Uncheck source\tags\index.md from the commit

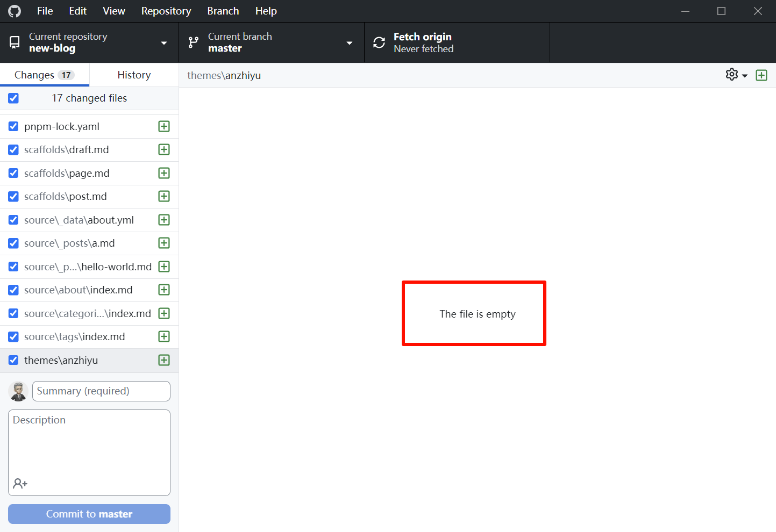coord(13,336)
